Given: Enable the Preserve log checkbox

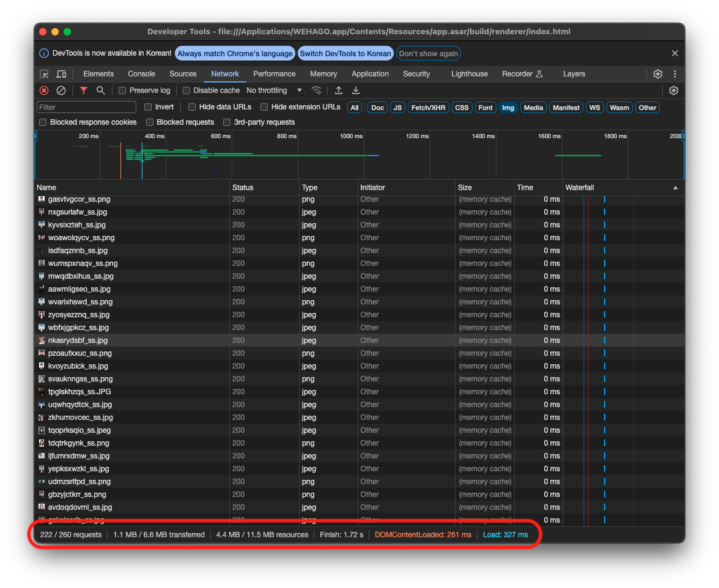Looking at the screenshot, I should pyautogui.click(x=122, y=90).
